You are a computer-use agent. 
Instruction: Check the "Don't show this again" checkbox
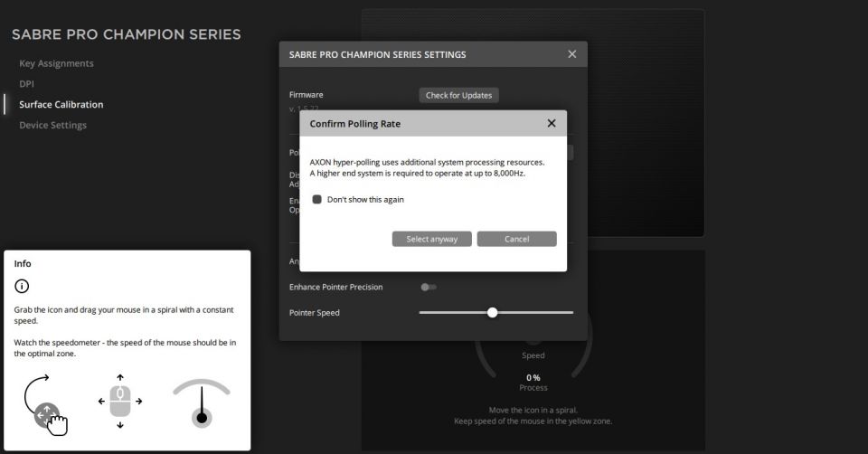316,199
